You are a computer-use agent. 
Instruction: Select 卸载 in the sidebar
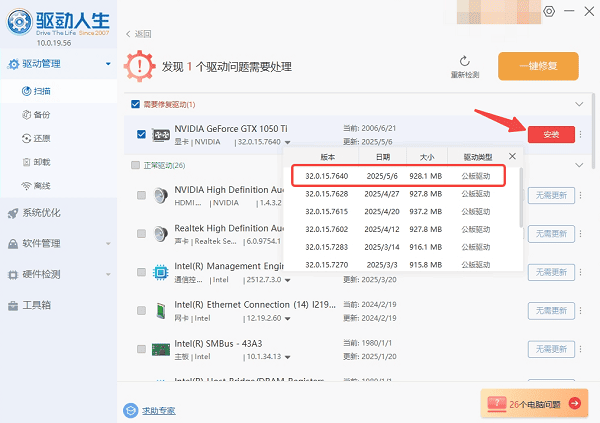(59, 162)
